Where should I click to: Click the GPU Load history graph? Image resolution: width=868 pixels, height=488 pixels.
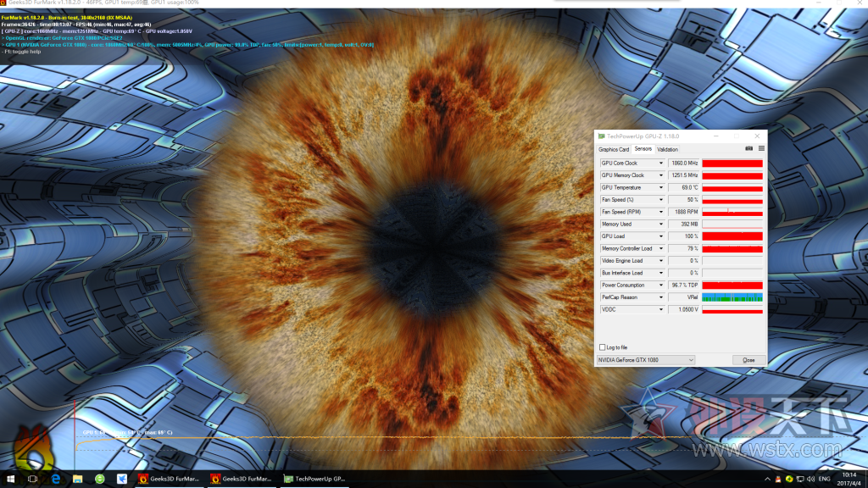732,236
